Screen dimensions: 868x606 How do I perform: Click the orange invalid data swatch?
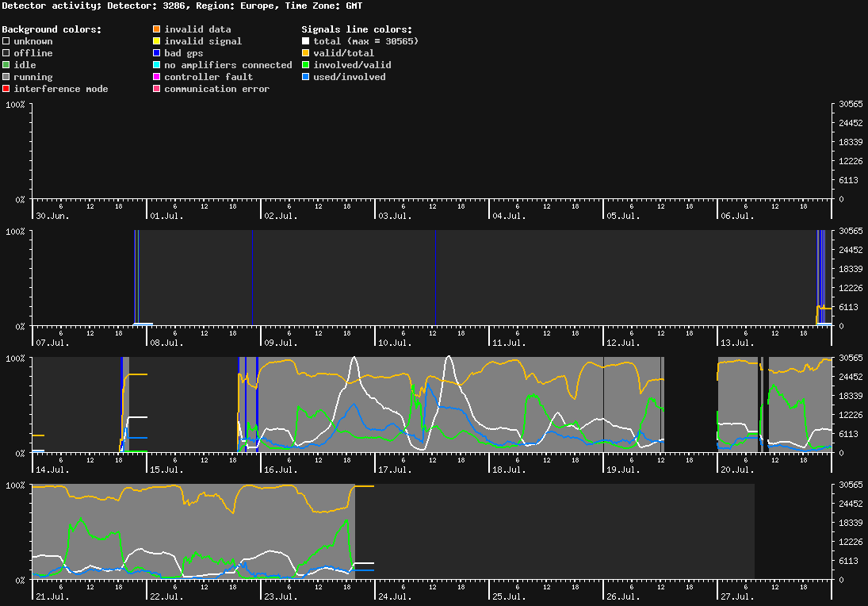[x=157, y=29]
